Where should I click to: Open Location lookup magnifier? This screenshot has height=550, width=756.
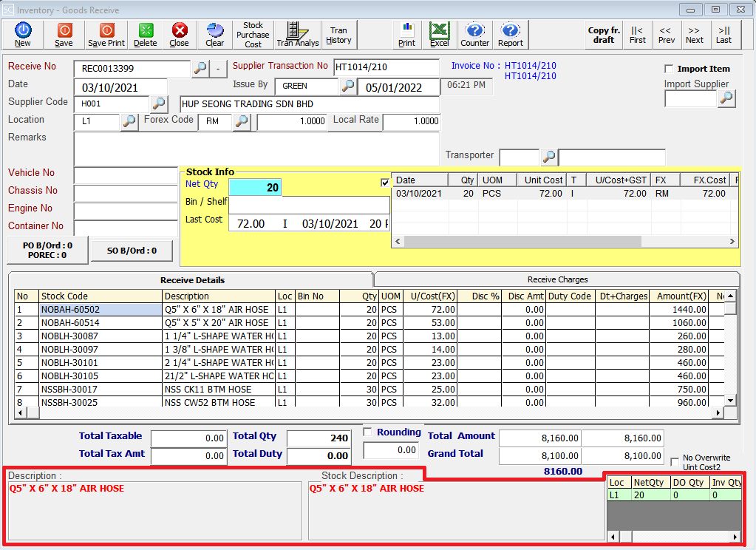(129, 121)
